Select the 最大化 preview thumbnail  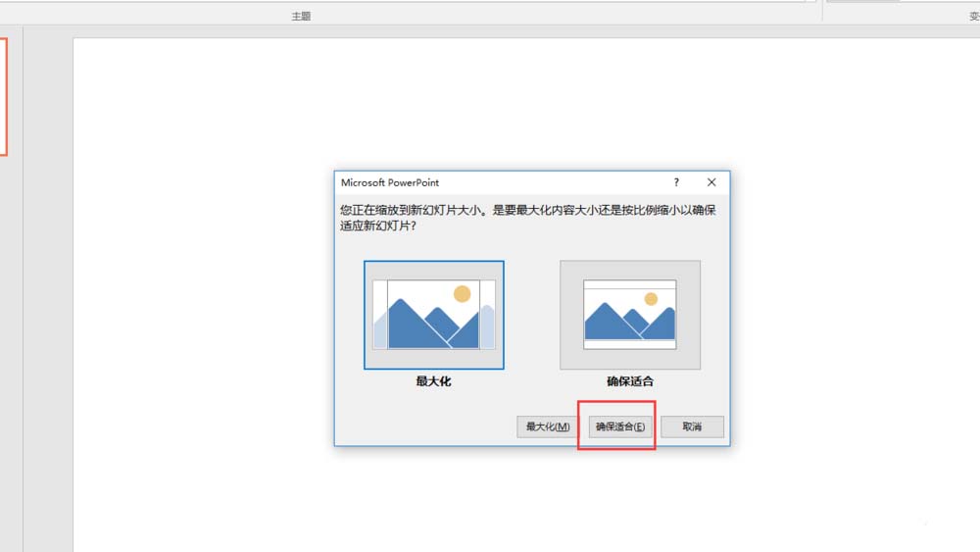click(x=434, y=315)
